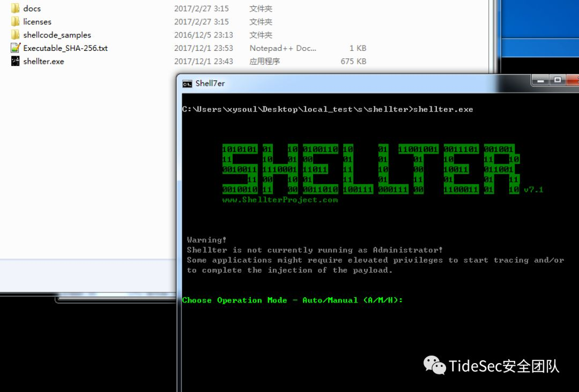Image resolution: width=579 pixels, height=392 pixels.
Task: Click the shellter.exe application icon
Action: [15, 61]
